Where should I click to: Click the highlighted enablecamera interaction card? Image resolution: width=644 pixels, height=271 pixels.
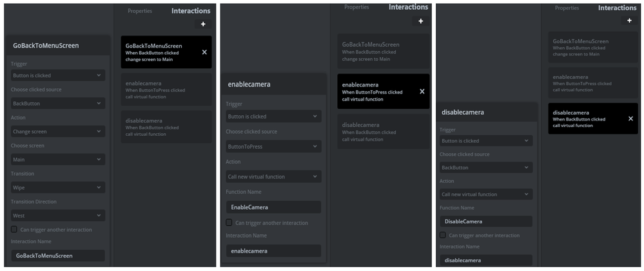(x=383, y=91)
